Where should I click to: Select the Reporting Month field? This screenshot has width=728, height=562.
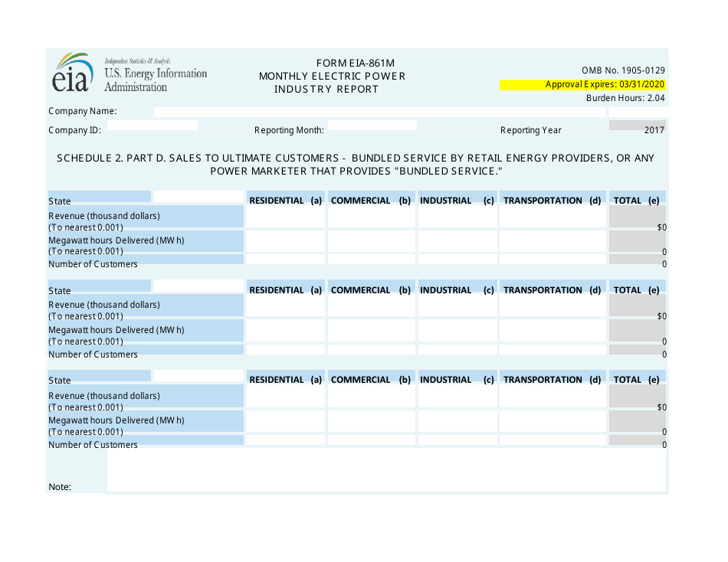[x=373, y=125]
